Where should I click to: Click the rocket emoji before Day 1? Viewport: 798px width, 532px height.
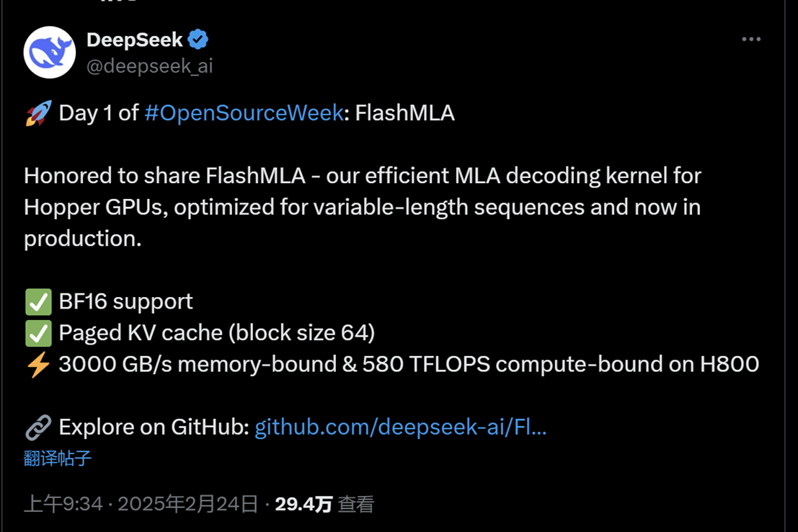tap(38, 113)
